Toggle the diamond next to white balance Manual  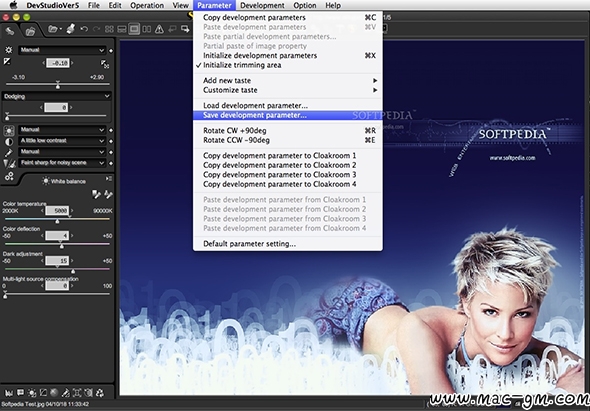111,130
